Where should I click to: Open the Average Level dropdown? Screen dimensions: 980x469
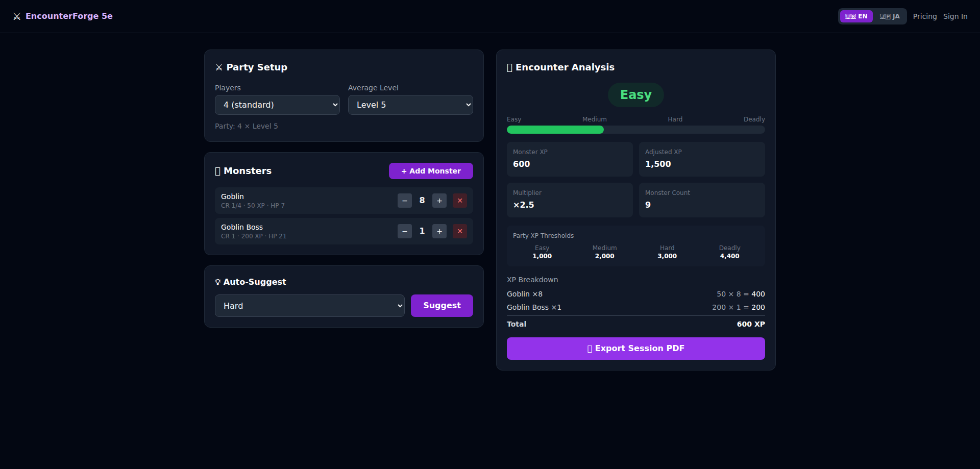point(410,105)
